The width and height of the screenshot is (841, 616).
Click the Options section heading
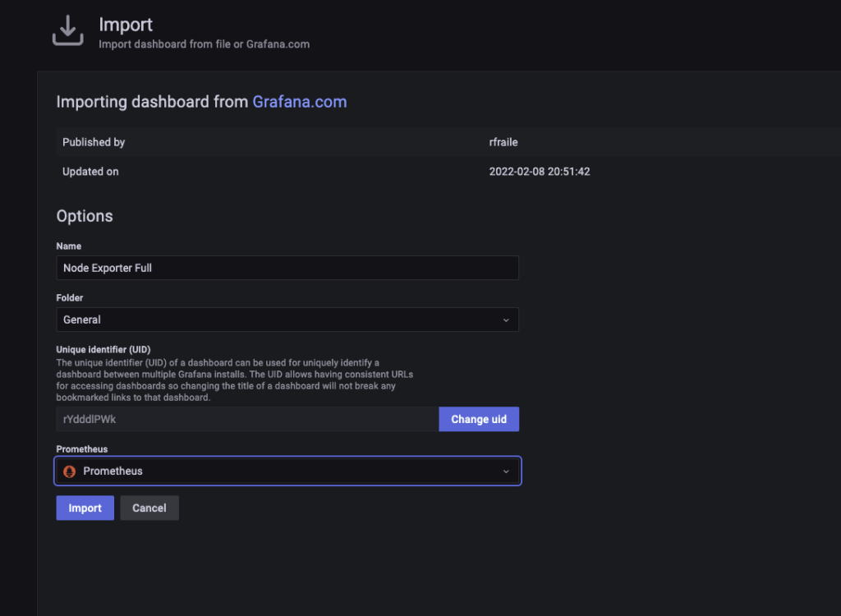tap(85, 215)
